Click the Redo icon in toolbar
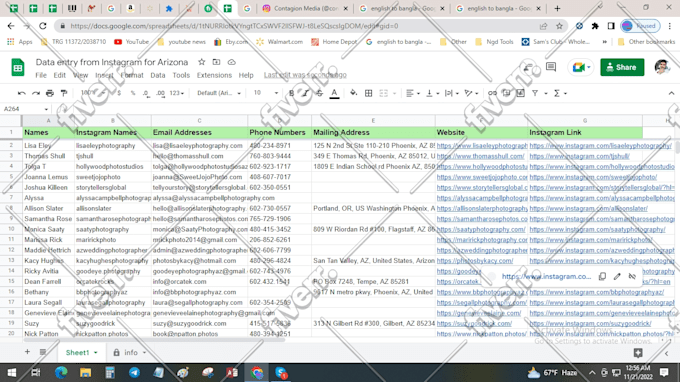680x382 pixels. click(36, 93)
